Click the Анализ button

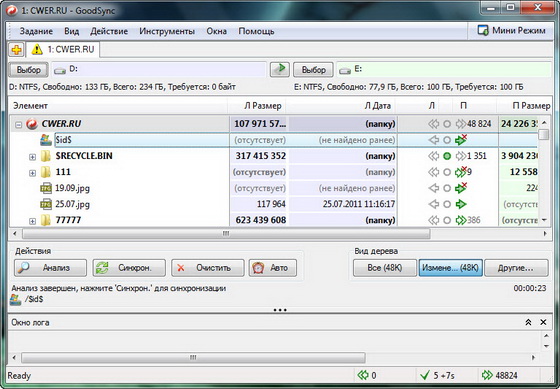tap(50, 268)
